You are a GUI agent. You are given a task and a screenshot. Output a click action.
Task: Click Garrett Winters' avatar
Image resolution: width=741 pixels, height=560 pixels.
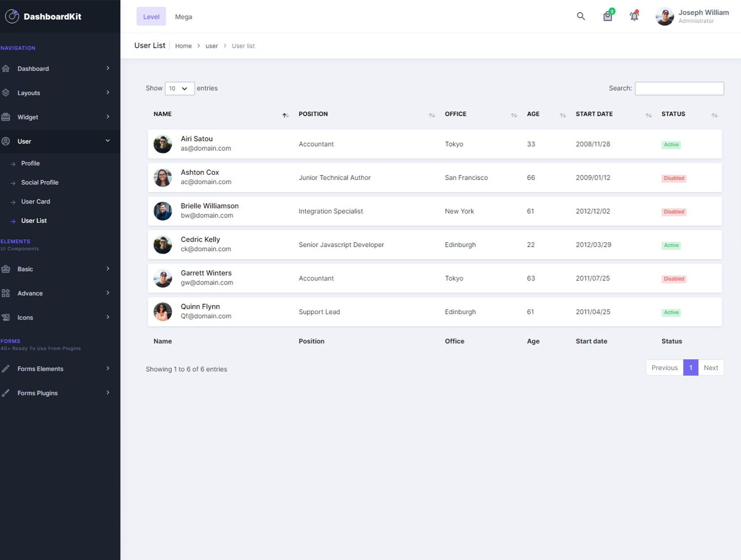pyautogui.click(x=163, y=278)
